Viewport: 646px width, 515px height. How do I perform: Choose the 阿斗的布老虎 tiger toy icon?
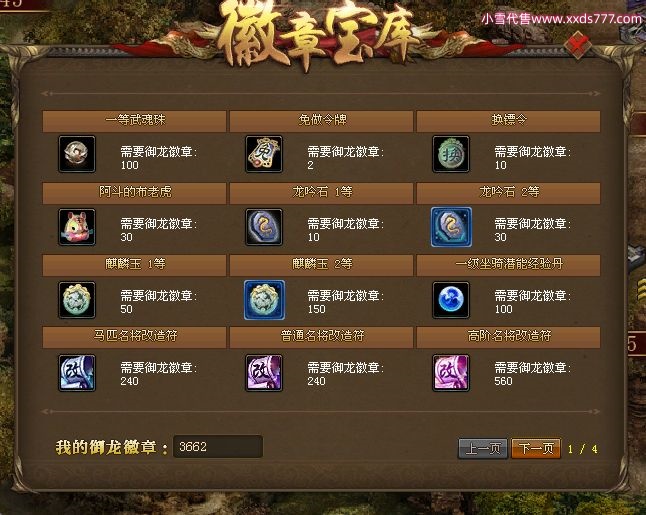coord(77,227)
